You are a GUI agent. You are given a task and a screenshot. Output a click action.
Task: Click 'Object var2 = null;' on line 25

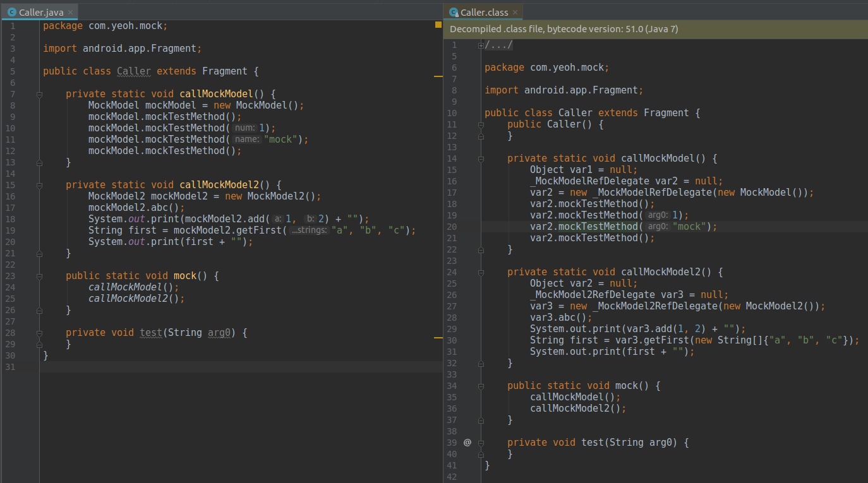[x=584, y=283]
